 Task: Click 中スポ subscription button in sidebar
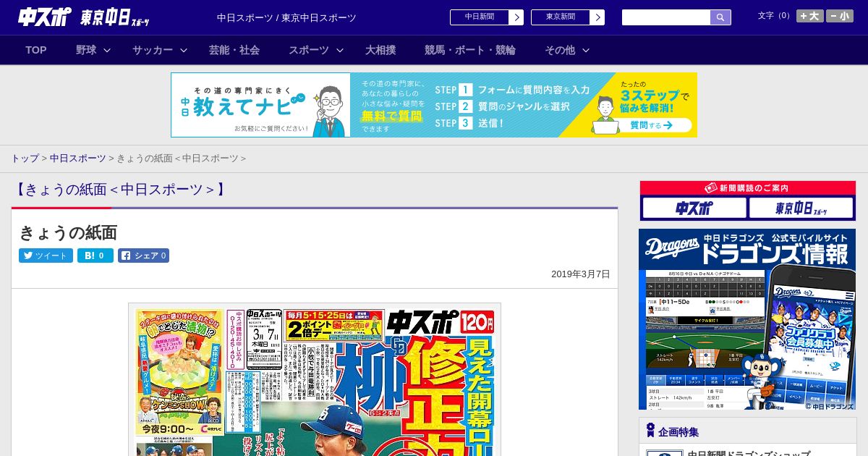(694, 208)
